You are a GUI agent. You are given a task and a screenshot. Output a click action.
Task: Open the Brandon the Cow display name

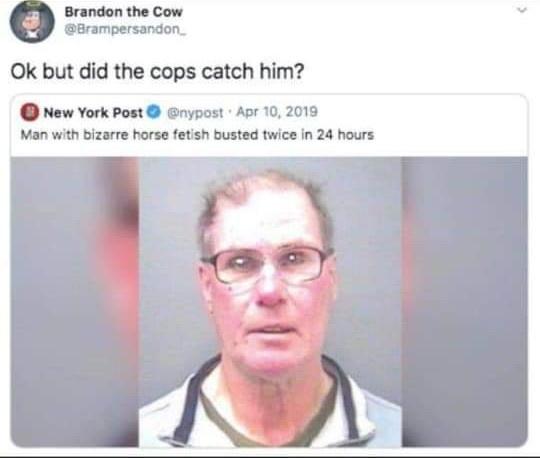click(123, 12)
